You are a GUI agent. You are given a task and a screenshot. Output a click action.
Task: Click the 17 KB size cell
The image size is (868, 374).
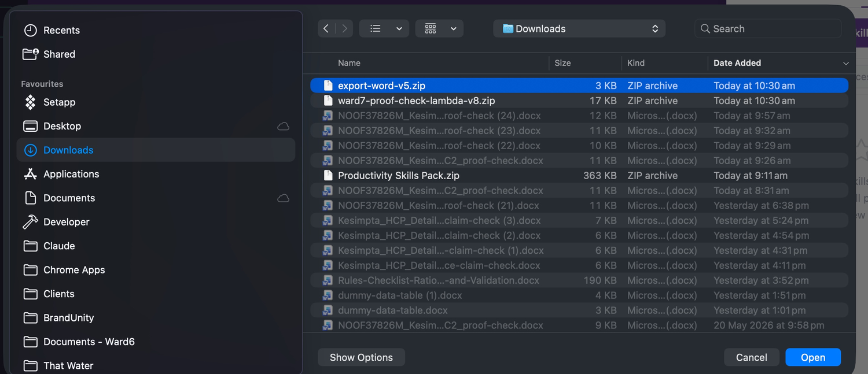point(604,101)
